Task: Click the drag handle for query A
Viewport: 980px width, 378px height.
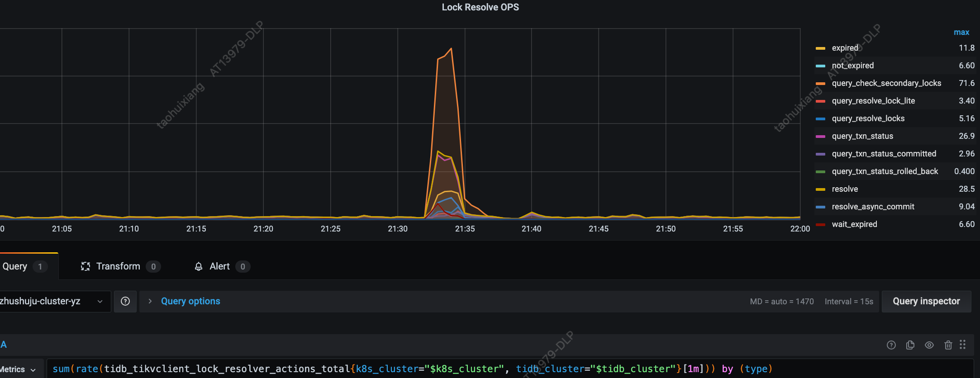Action: click(x=963, y=345)
